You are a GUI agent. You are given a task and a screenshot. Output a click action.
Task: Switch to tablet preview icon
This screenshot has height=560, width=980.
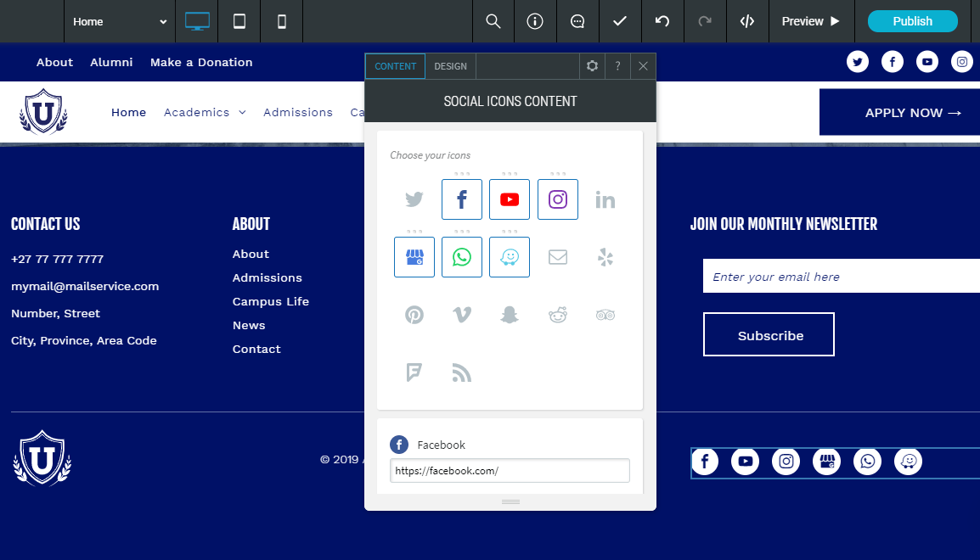pos(239,21)
